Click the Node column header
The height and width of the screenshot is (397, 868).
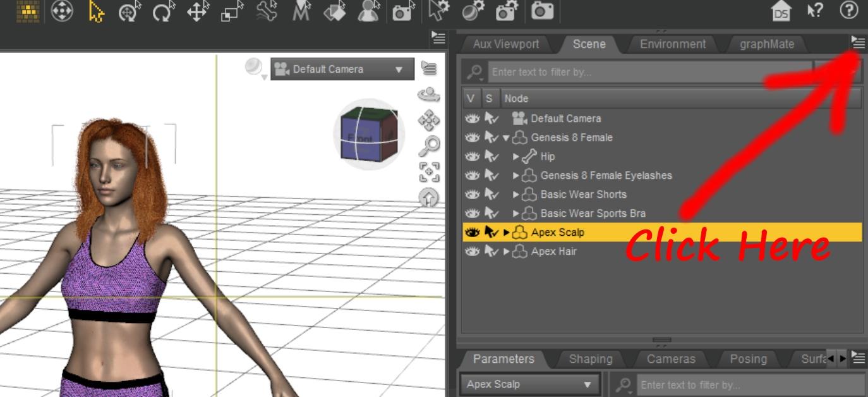click(x=681, y=98)
